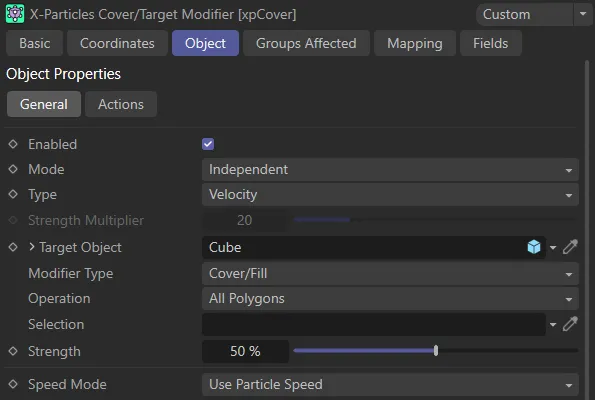
Task: Open Operation dropdown showing All Polygons
Action: [390, 299]
